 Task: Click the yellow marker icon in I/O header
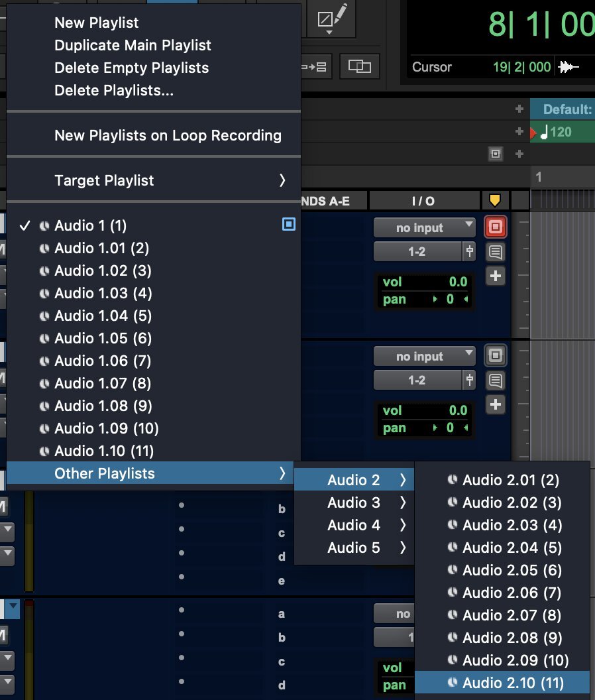point(494,200)
